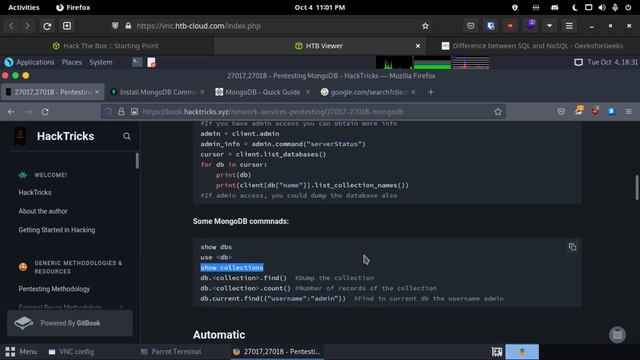Reload the outer Firefox page
The image size is (640, 360).
(x=47, y=26)
